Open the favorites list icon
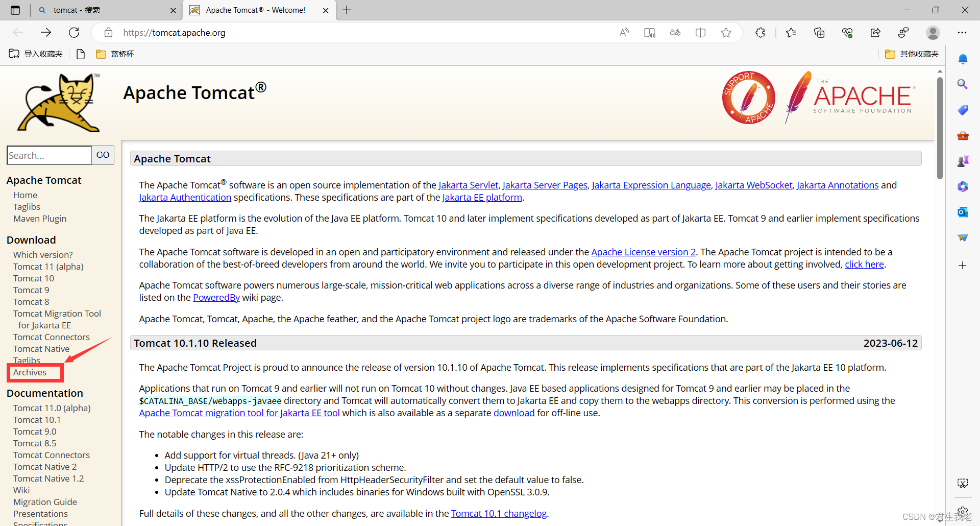This screenshot has width=980, height=526. pos(791,33)
